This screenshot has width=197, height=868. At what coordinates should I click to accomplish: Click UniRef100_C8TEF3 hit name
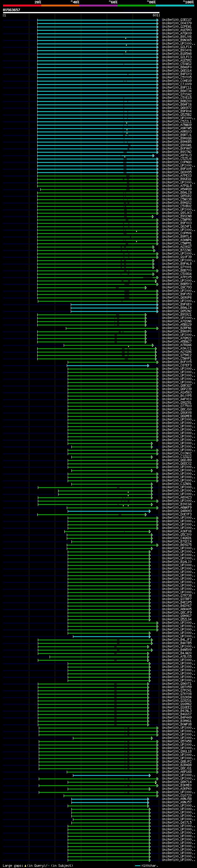[176, 365]
